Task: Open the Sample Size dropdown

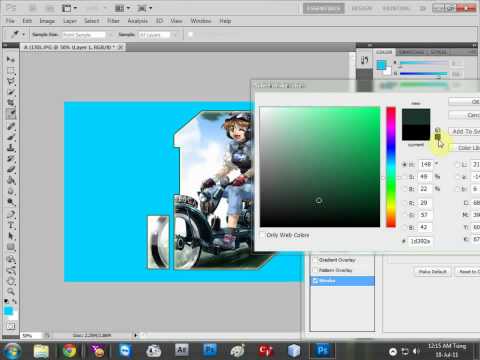Action: [x=87, y=35]
